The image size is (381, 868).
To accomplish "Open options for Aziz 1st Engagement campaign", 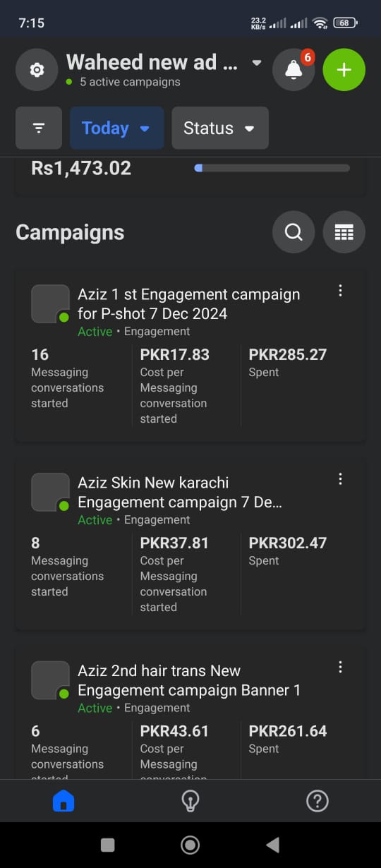I will 340,291.
